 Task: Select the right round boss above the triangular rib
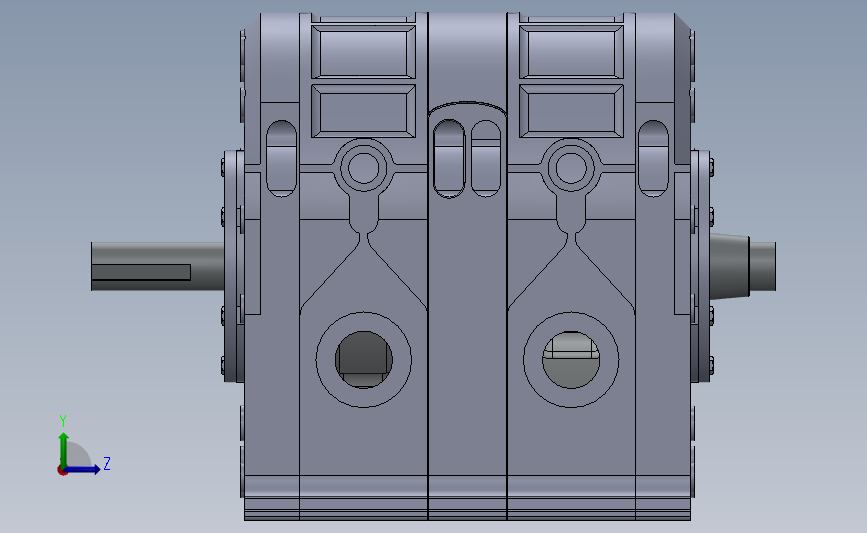pos(571,167)
